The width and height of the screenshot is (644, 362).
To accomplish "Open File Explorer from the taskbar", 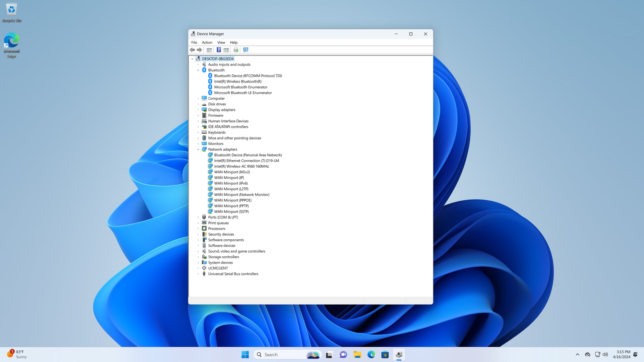I will pyautogui.click(x=357, y=354).
